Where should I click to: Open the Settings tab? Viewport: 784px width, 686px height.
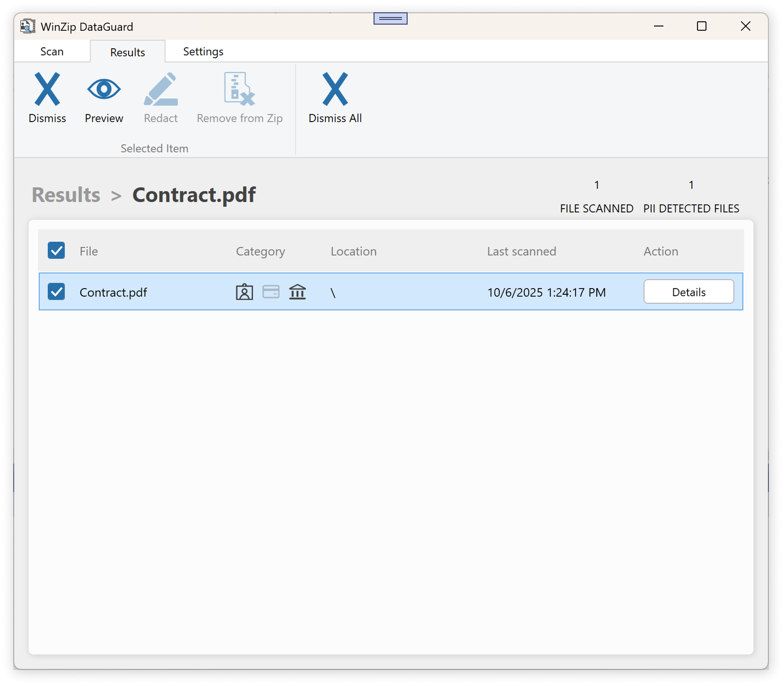[x=203, y=52]
